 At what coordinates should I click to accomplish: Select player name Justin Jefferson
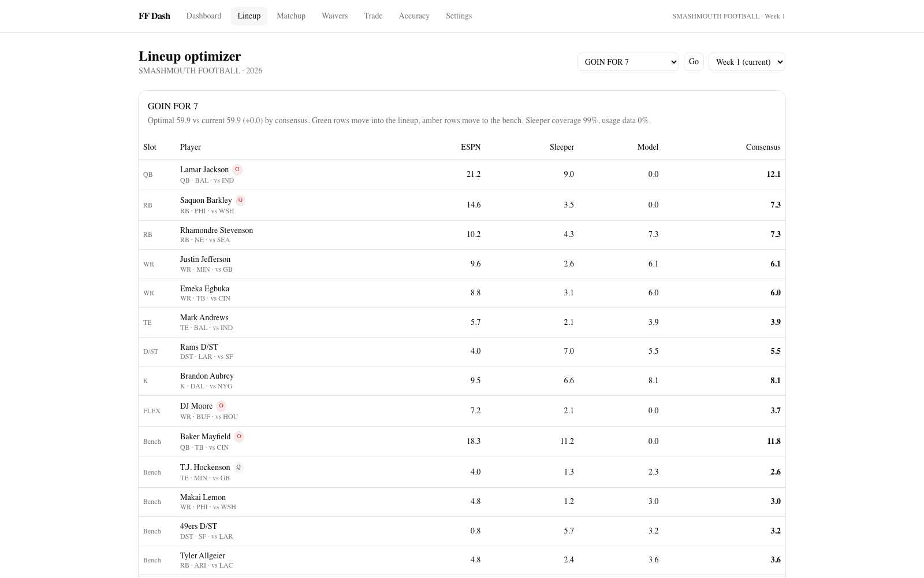[205, 260]
